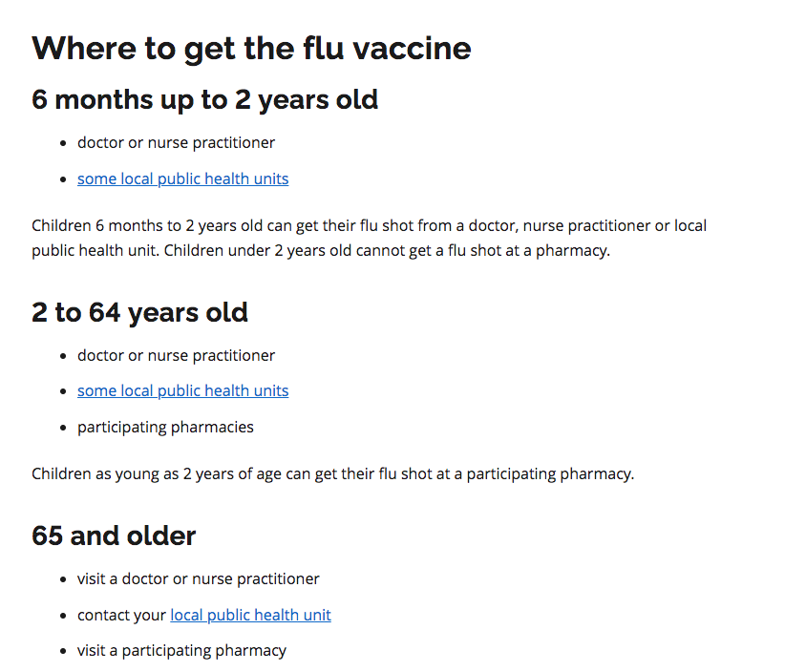Click 'visit a doctor or nurse practitioner' item

pos(199,579)
